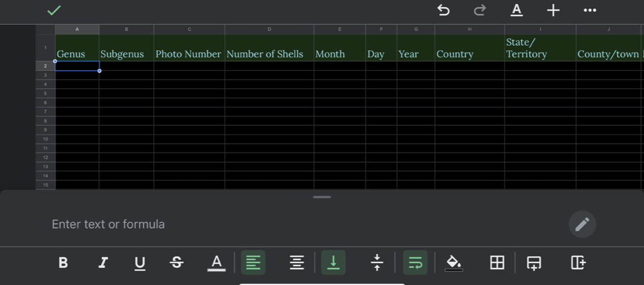
Task: Open the fill color bucket
Action: pos(454,263)
